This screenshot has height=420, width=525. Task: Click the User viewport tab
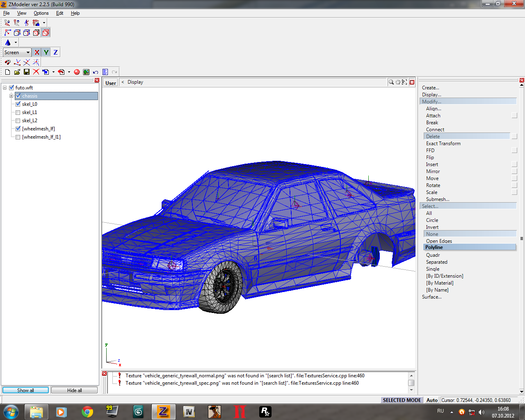point(111,83)
